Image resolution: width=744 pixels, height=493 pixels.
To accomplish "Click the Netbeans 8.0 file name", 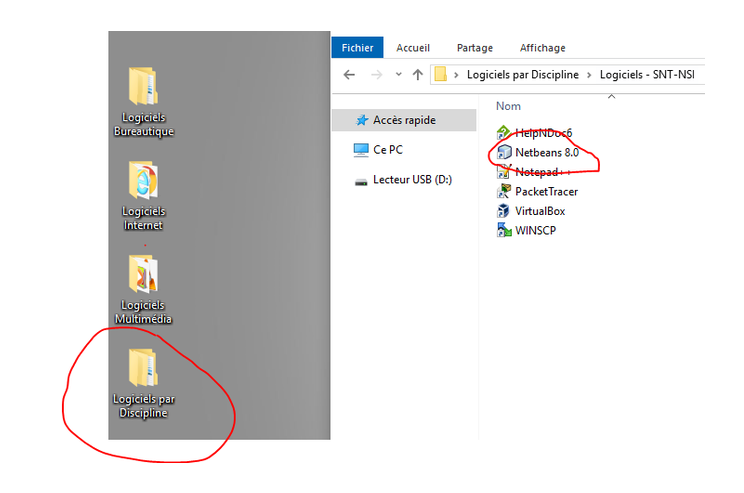I will [547, 152].
